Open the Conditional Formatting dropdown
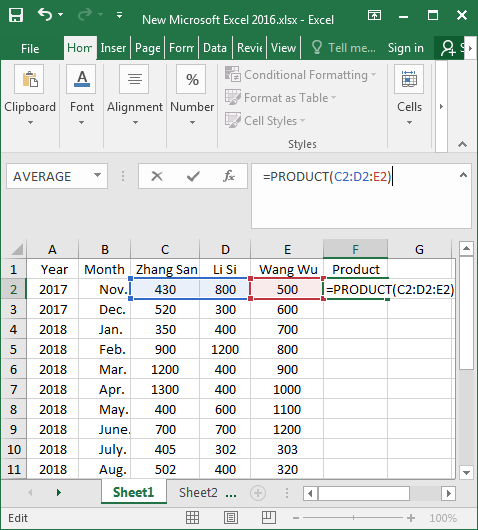This screenshot has height=530, width=478. click(301, 74)
